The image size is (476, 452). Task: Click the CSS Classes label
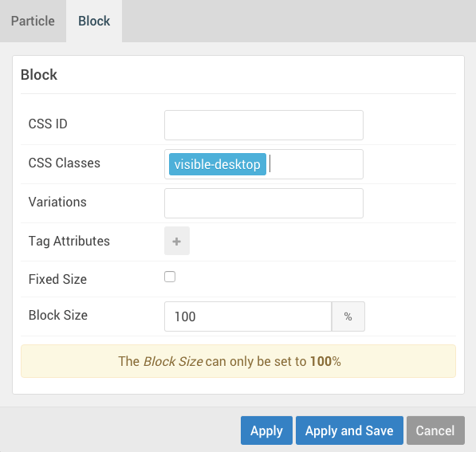(65, 163)
